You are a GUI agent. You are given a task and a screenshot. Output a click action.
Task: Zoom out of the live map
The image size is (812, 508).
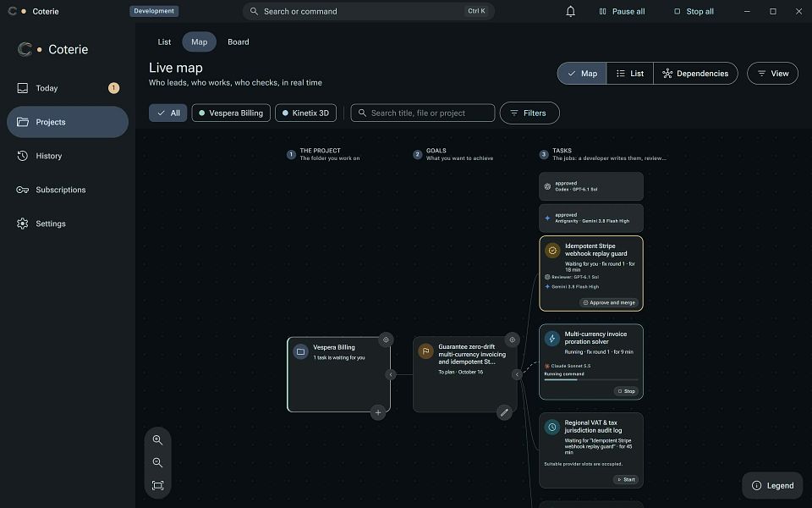point(157,462)
